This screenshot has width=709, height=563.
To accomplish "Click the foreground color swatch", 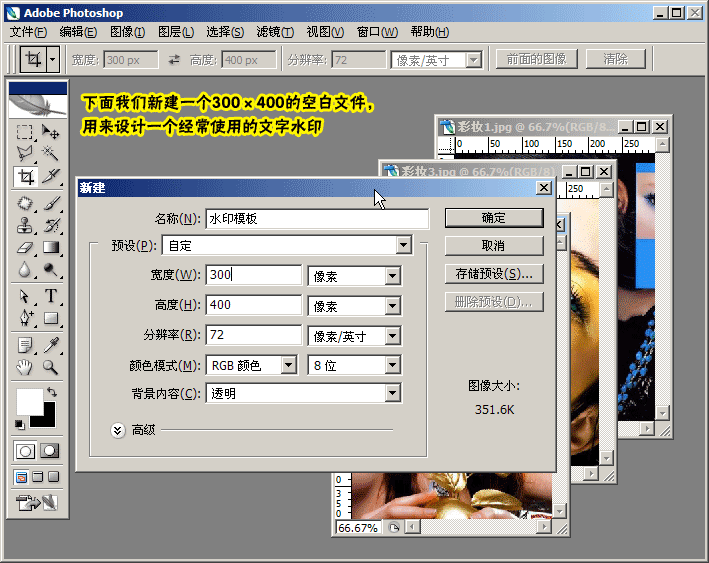I will pyautogui.click(x=29, y=402).
